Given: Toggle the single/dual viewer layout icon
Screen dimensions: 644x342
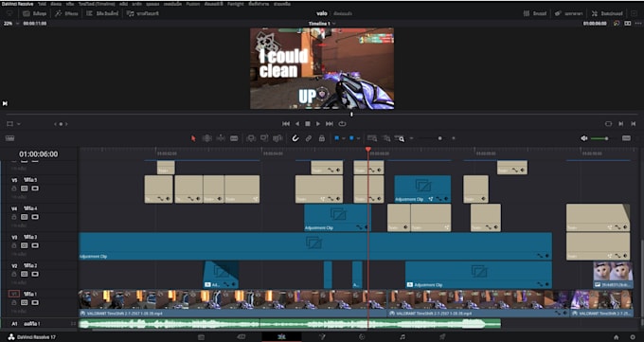Looking at the screenshot, I should (x=628, y=24).
